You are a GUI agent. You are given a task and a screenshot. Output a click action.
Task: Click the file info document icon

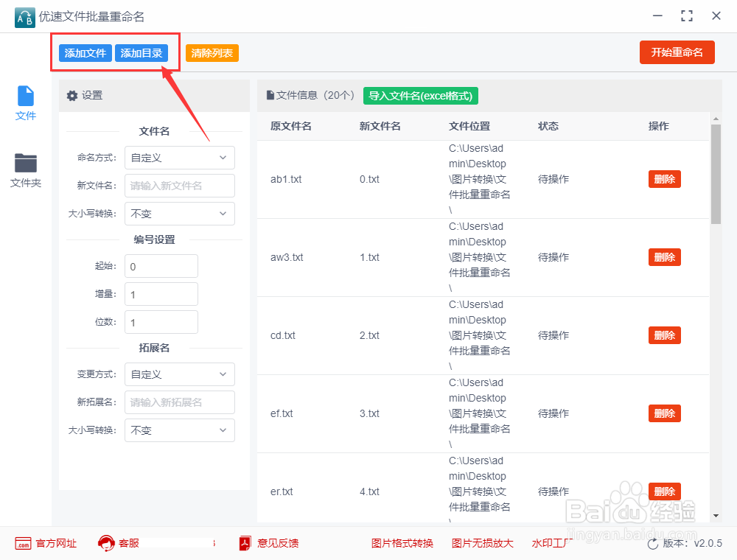point(270,95)
